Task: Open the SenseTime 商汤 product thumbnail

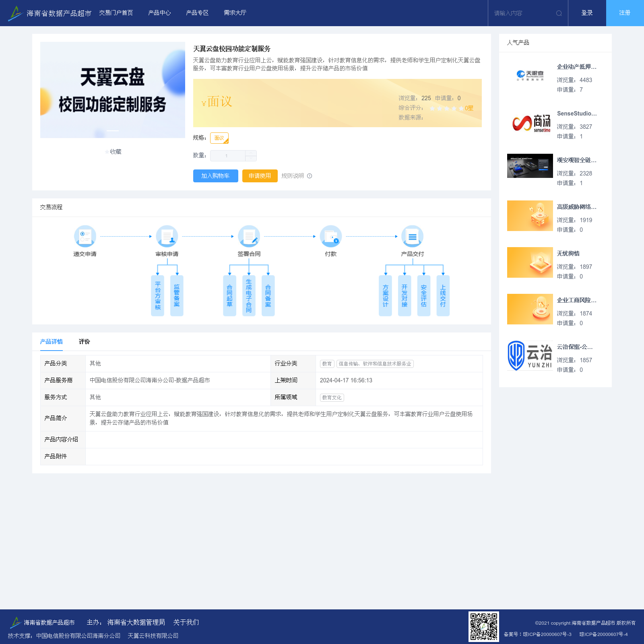Action: 530,122
